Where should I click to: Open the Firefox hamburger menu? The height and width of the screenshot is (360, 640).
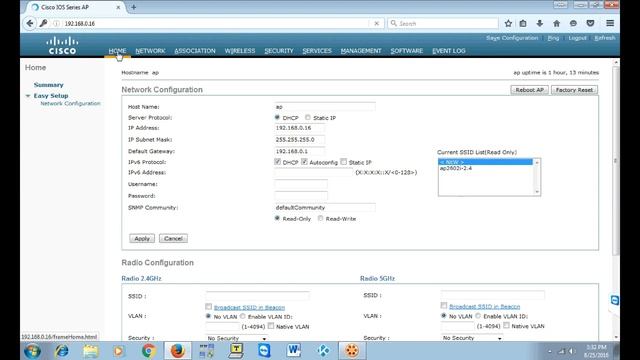(x=610, y=24)
